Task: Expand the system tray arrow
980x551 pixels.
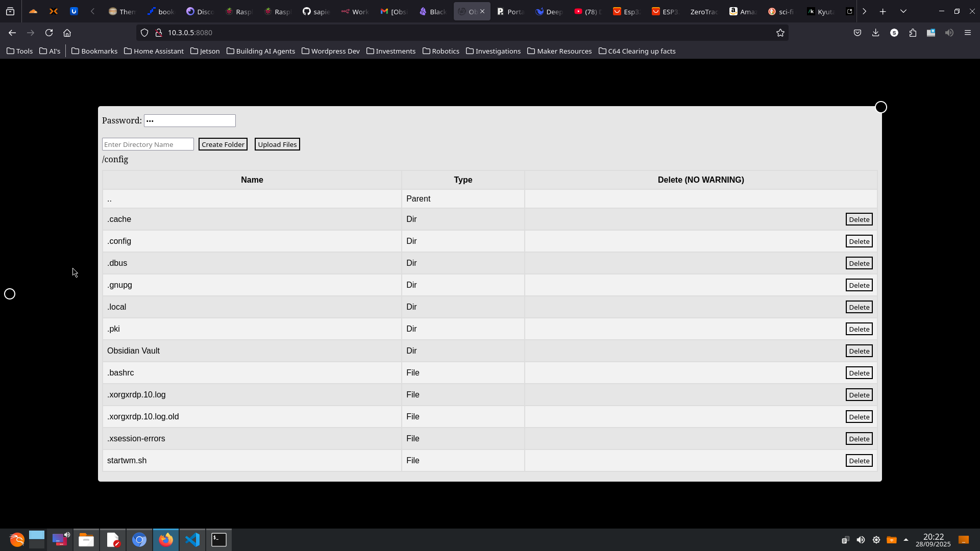Action: pos(906,540)
